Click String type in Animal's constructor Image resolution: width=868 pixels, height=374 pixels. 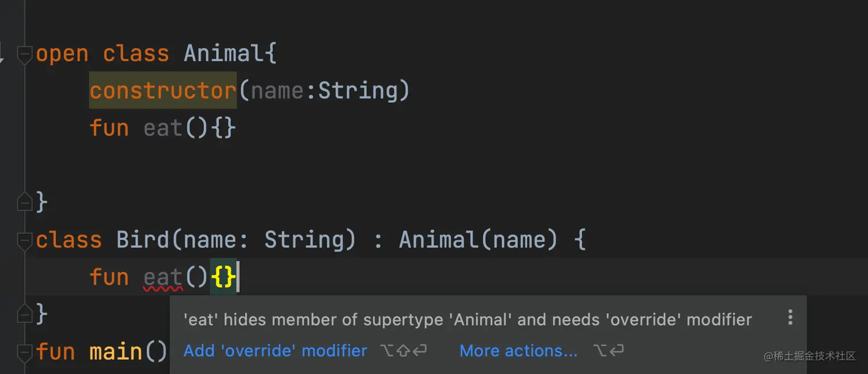(x=358, y=91)
